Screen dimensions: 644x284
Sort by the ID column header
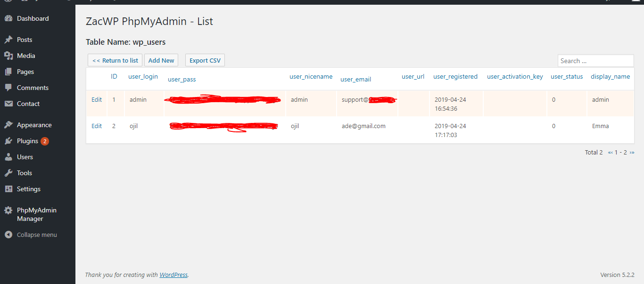114,76
